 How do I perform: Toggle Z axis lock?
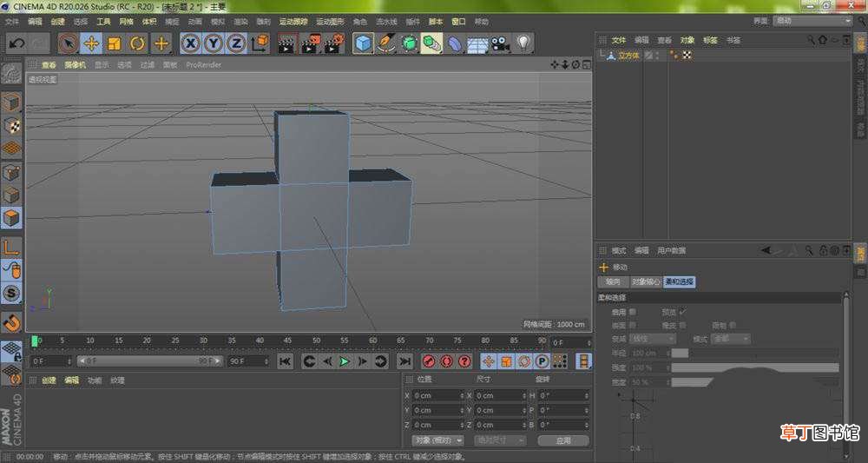[x=236, y=43]
